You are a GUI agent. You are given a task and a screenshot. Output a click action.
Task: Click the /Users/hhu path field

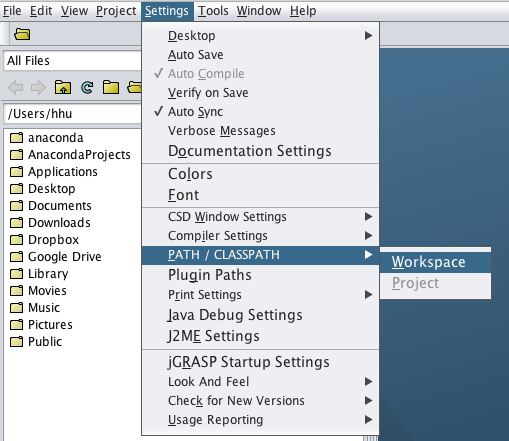(72, 114)
